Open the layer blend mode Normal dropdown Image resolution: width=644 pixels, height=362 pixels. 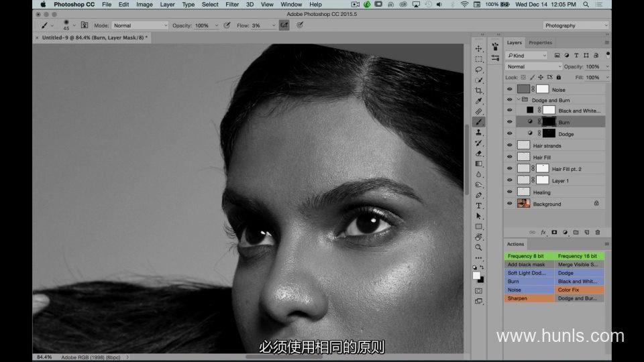[533, 66]
